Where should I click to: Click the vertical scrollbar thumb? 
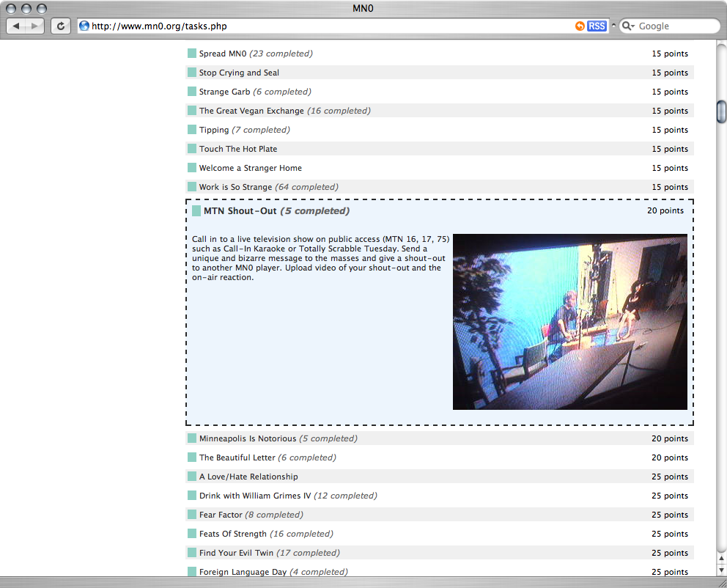click(720, 110)
